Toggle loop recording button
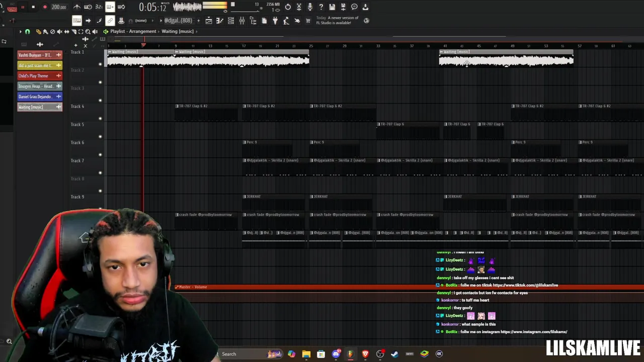 click(121, 7)
